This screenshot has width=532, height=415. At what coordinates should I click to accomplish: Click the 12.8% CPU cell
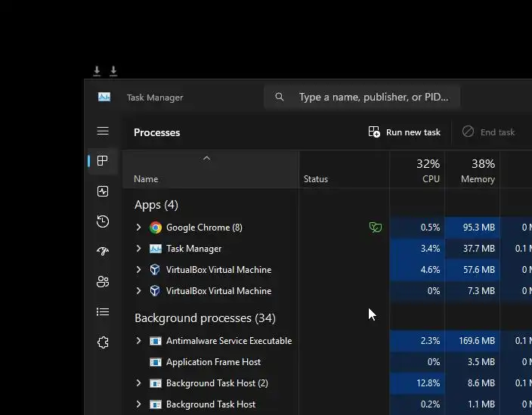[x=417, y=383]
